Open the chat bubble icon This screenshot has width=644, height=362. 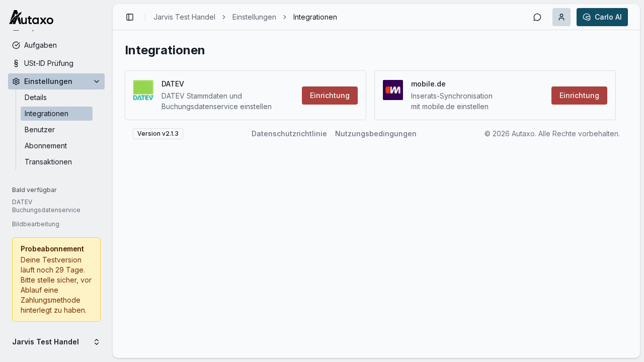coord(537,17)
